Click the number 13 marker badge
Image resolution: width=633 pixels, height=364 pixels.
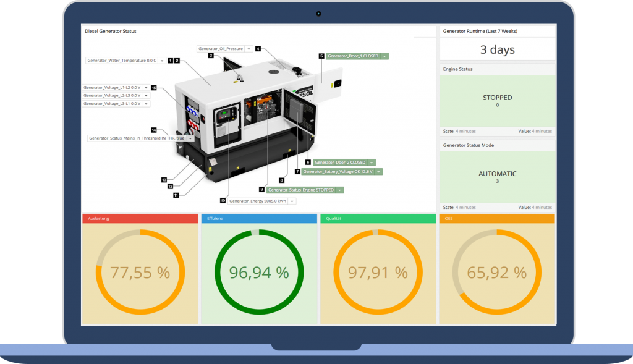164,180
